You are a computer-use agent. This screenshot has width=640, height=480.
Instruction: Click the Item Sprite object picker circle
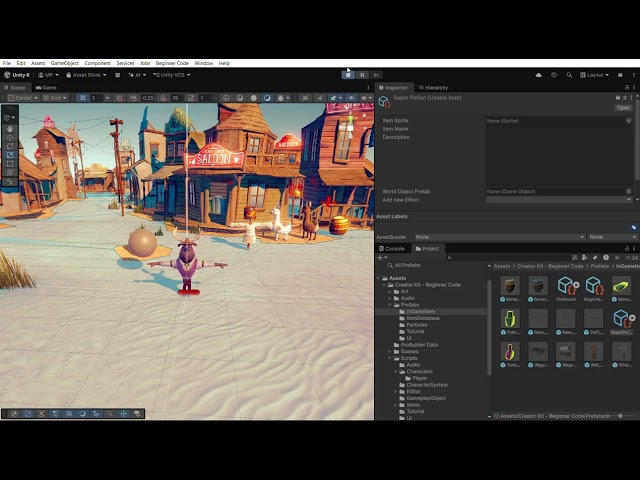[629, 121]
